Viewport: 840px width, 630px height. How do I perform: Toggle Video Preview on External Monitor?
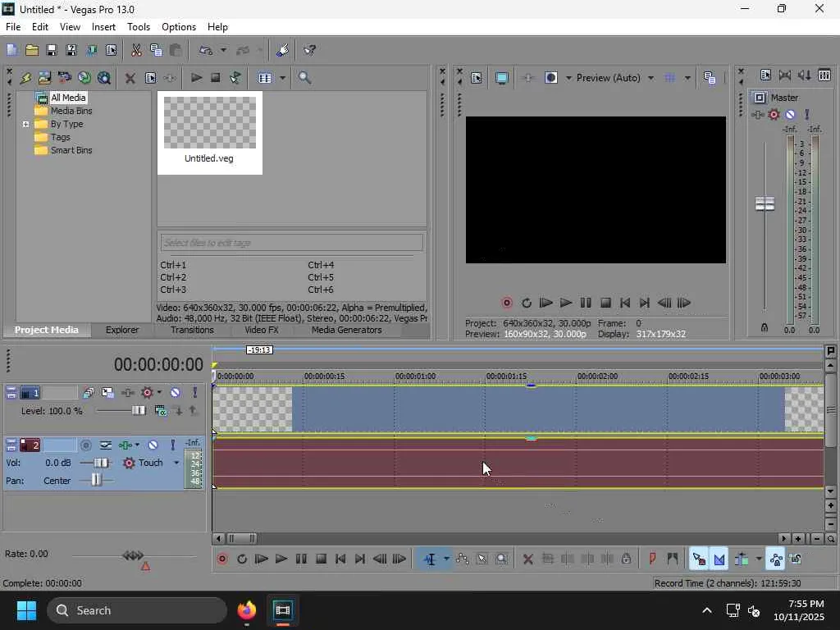click(501, 78)
